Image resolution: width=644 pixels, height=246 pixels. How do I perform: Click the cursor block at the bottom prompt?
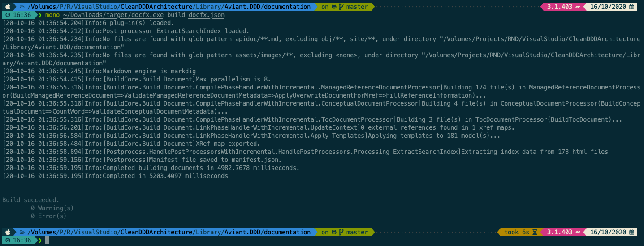(x=47, y=240)
